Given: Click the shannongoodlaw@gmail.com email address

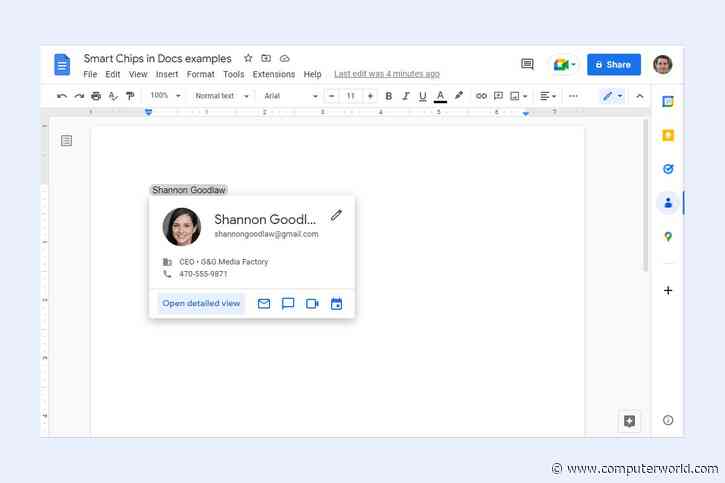Looking at the screenshot, I should coord(266,234).
